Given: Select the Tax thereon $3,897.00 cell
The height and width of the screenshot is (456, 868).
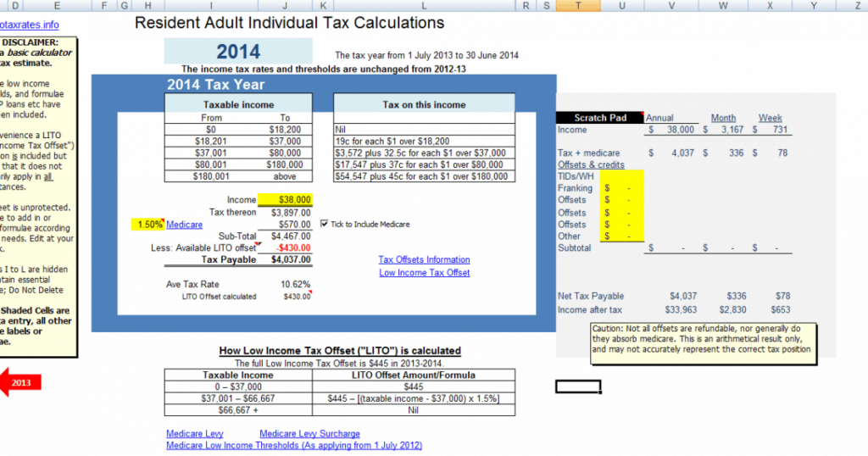Looking at the screenshot, I should [285, 213].
